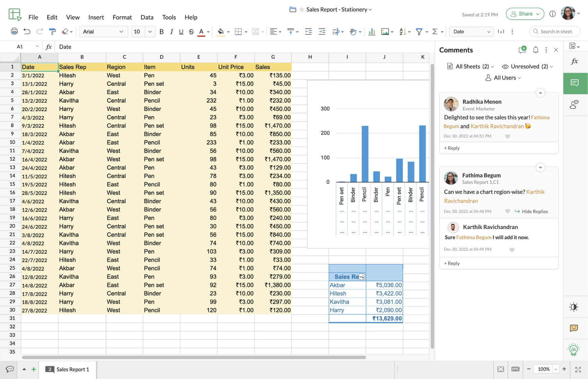
Task: Switch to the Sales Report 1 sheet tab
Action: tap(72, 369)
